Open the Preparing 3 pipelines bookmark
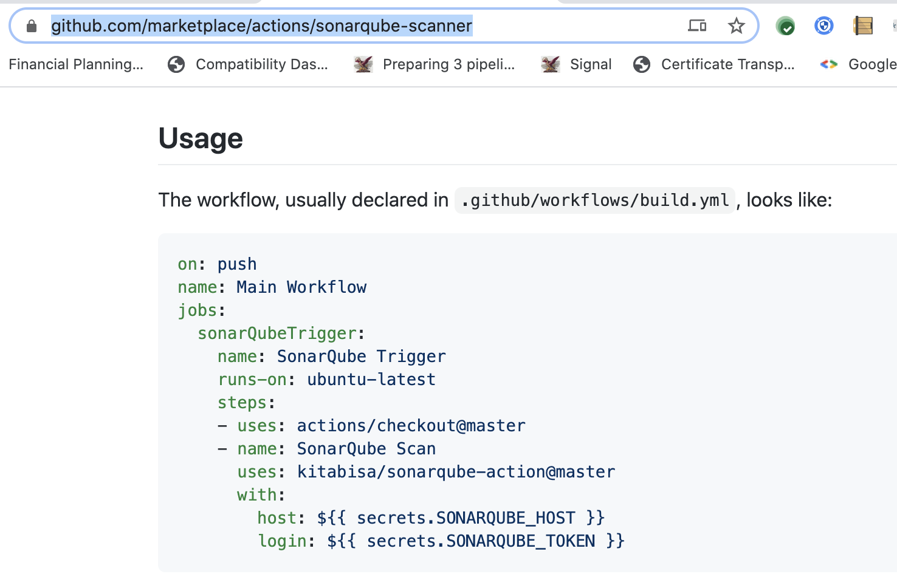Viewport: 897px width, 588px height. coord(449,64)
